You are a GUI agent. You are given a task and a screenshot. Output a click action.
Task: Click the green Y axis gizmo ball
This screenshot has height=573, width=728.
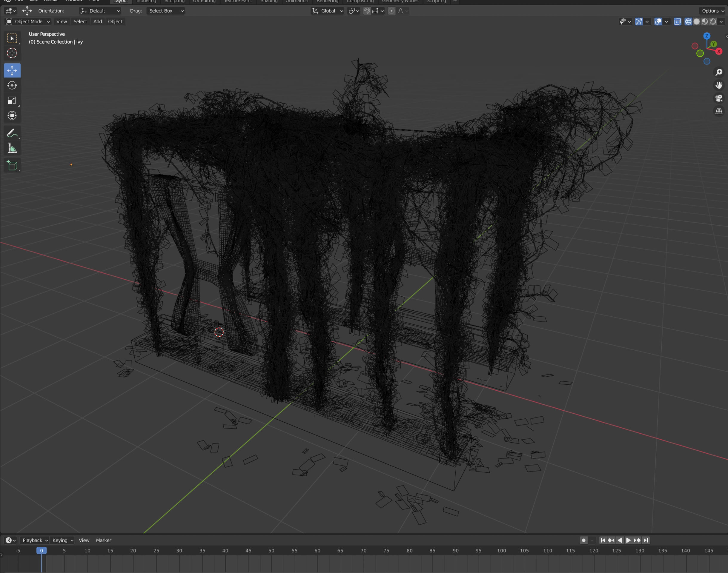[x=714, y=44]
